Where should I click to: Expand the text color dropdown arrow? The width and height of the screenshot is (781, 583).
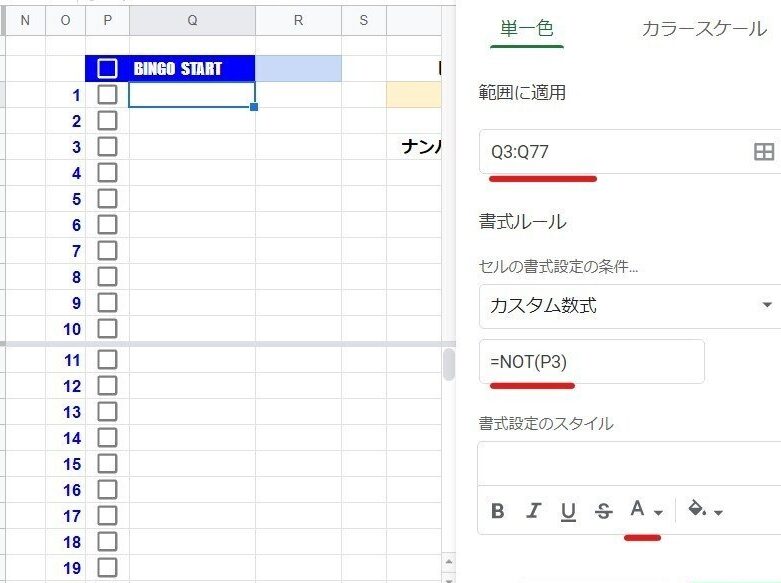(658, 513)
